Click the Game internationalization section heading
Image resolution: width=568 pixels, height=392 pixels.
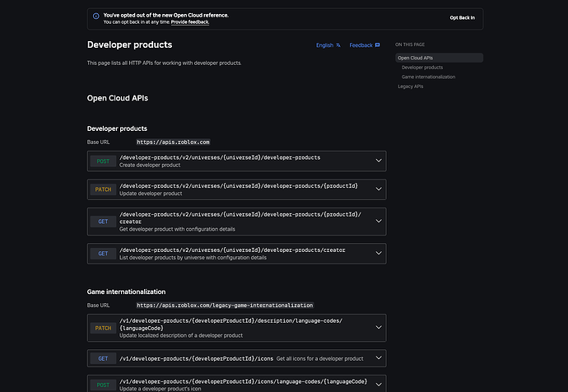pos(126,292)
